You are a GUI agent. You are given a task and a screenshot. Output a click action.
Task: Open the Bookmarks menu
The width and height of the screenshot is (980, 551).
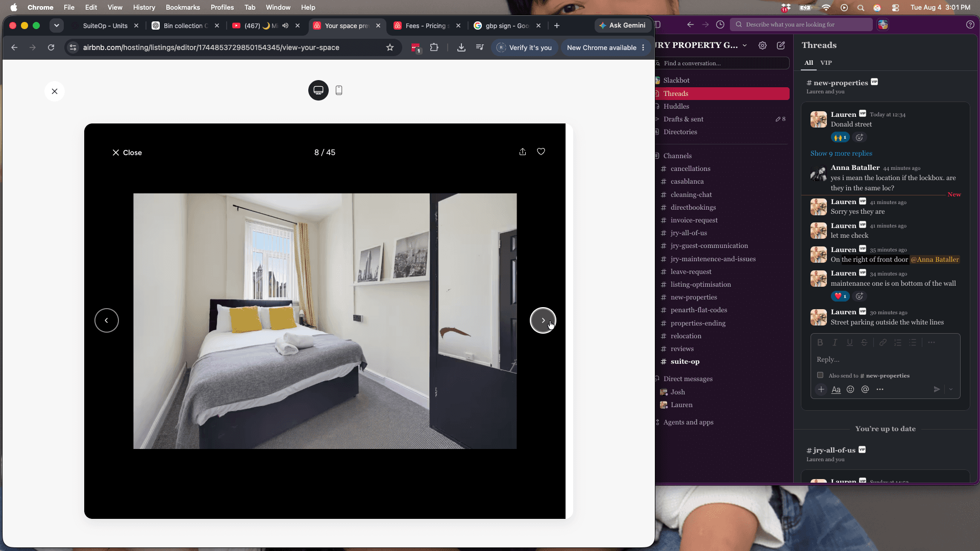pyautogui.click(x=183, y=7)
